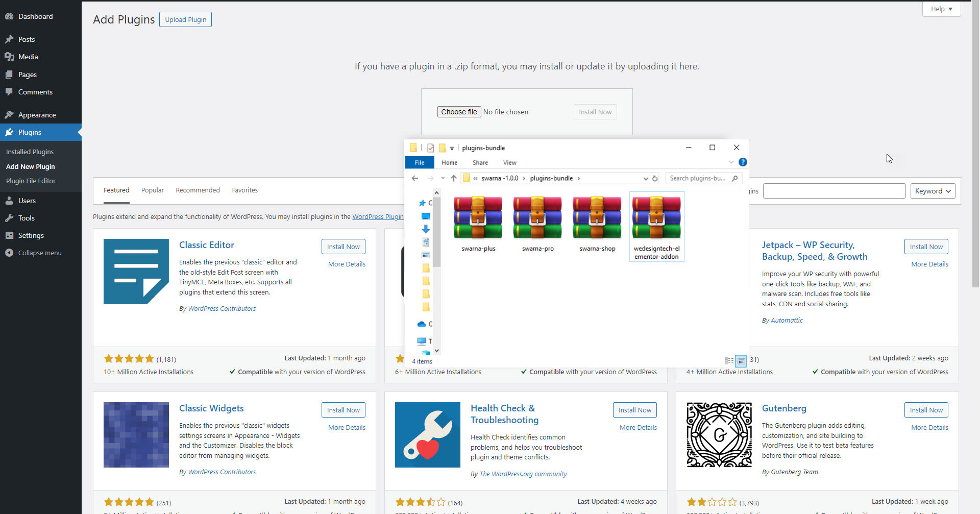Open the Keyword search type dropdown
This screenshot has width=980, height=514.
pyautogui.click(x=933, y=191)
